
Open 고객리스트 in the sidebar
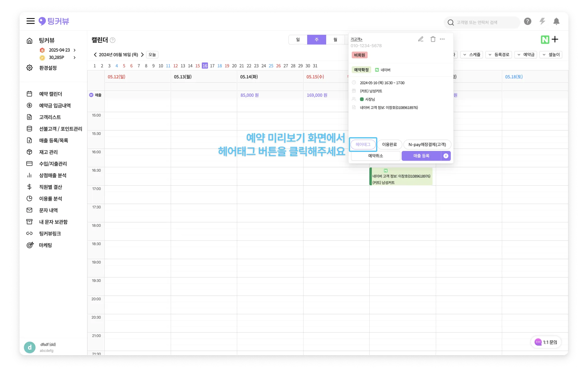pyautogui.click(x=50, y=117)
